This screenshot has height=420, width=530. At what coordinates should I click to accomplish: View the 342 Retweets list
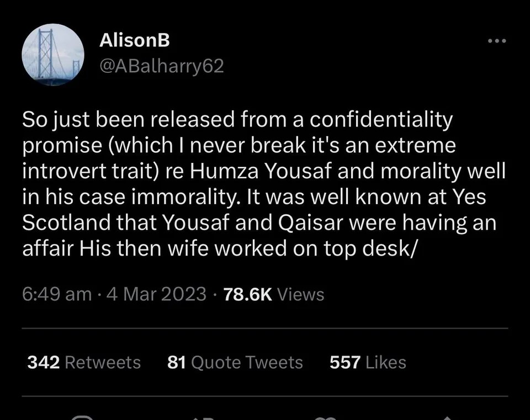84,362
